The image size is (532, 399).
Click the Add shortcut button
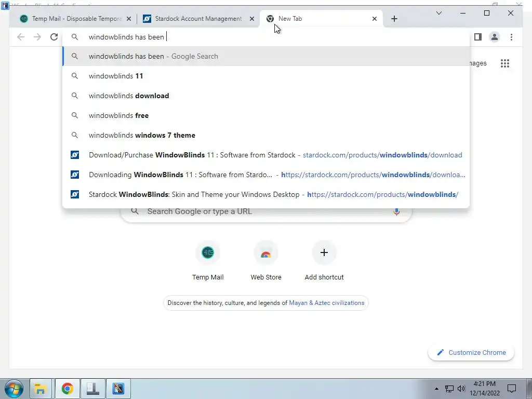(324, 261)
